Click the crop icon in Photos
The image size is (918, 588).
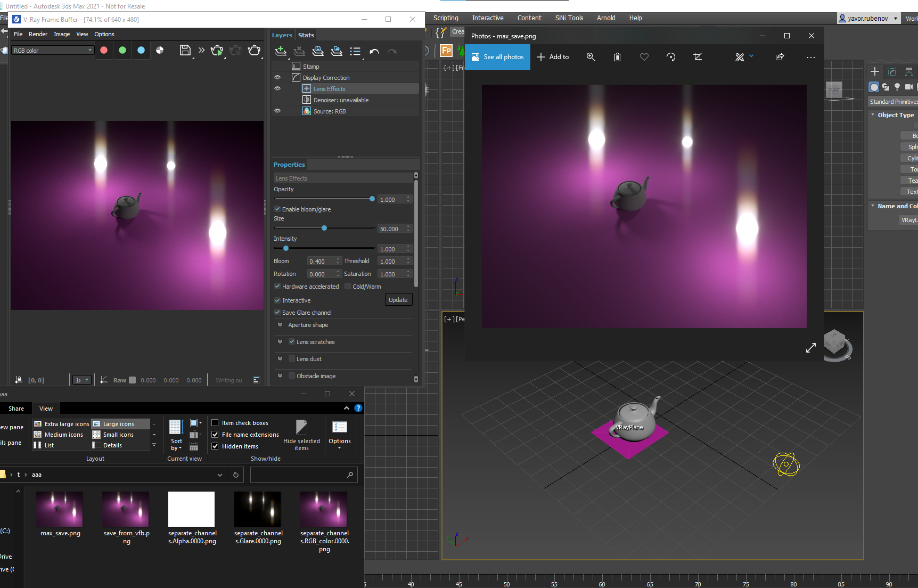point(698,57)
